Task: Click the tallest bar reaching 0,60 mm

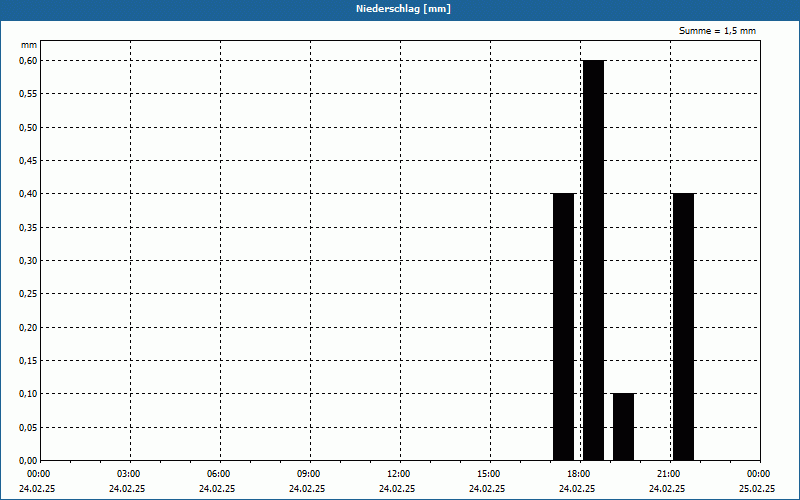Action: [593, 260]
